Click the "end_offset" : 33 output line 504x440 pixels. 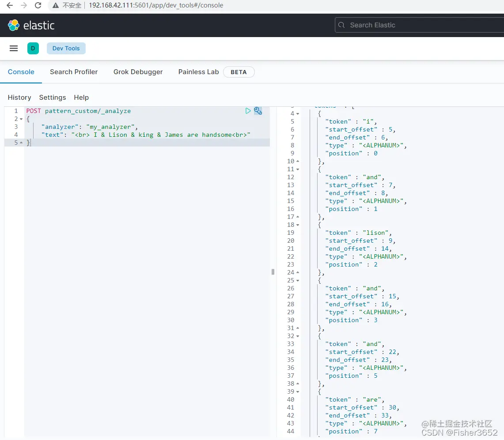pos(358,415)
